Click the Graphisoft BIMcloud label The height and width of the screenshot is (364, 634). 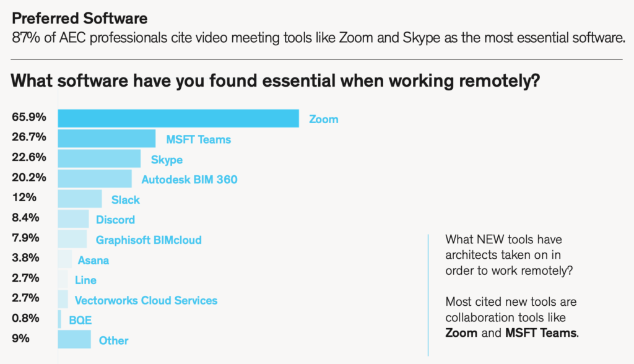point(149,240)
